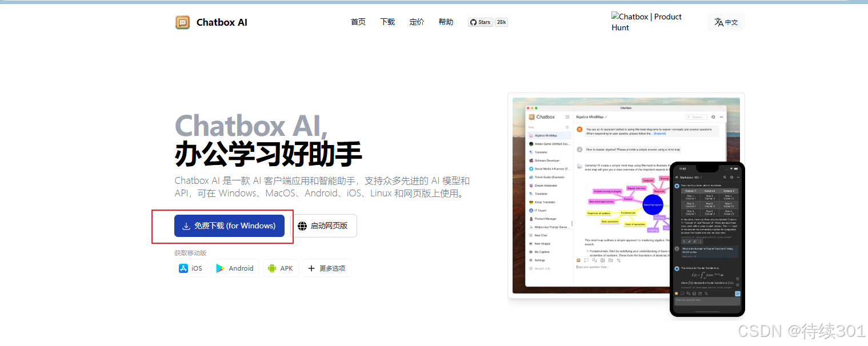The height and width of the screenshot is (346, 868).
Task: Open the 下载 navigation link
Action: click(387, 22)
